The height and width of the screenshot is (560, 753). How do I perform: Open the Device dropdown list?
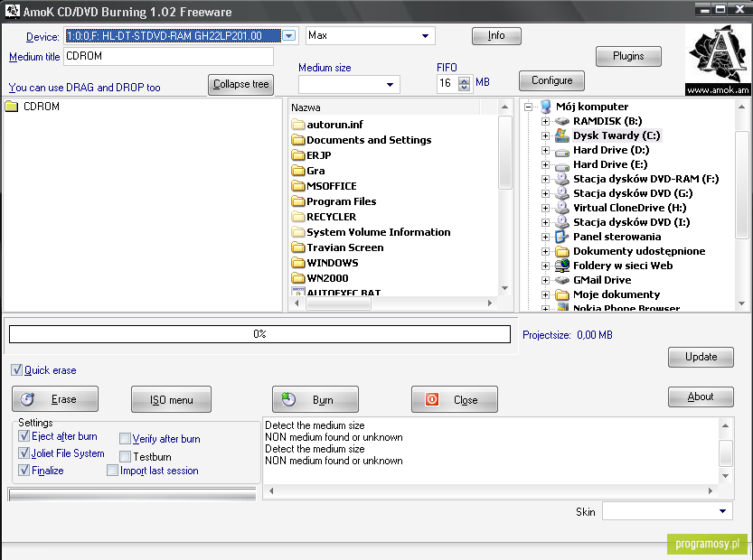[288, 35]
